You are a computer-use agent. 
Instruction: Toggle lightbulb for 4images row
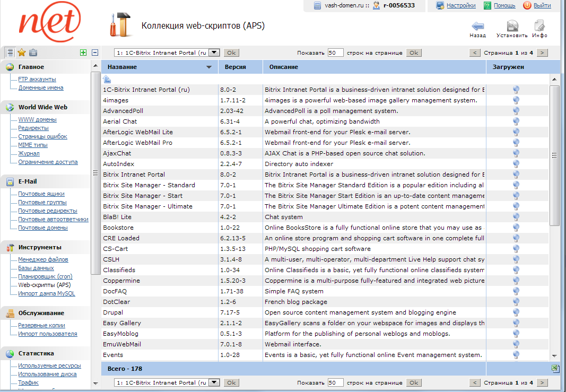516,100
